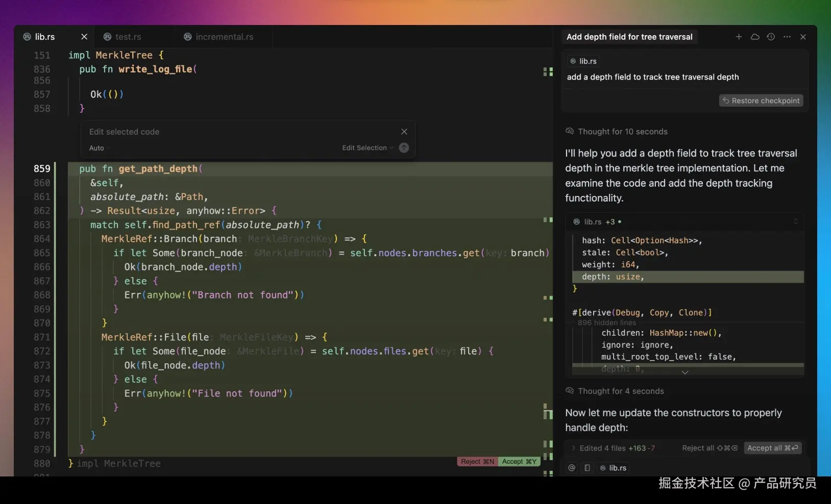Viewport: 831px width, 504px height.
Task: Open chat history via the clock icon
Action: point(771,37)
